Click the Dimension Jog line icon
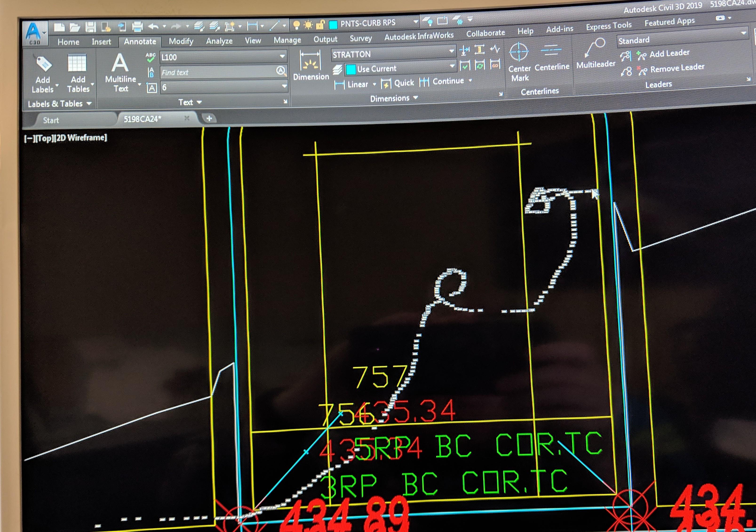The image size is (756, 532). pos(495,49)
